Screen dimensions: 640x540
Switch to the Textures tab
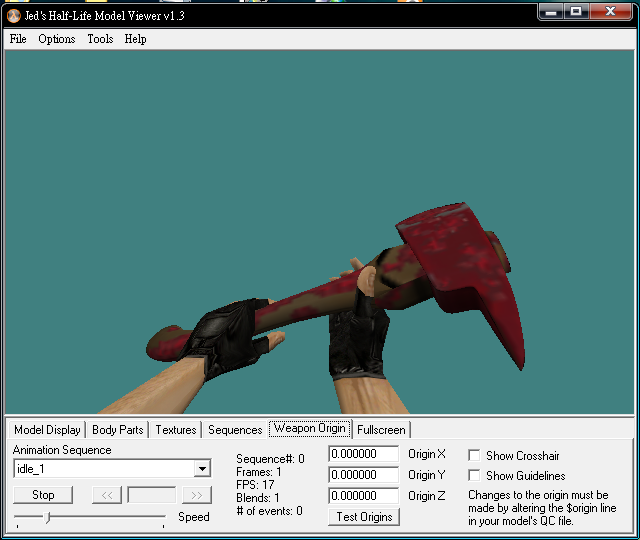tap(176, 430)
